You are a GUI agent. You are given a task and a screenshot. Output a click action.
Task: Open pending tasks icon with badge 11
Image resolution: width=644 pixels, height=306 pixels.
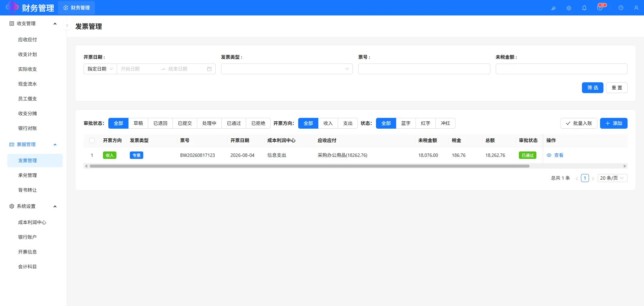tap(600, 8)
